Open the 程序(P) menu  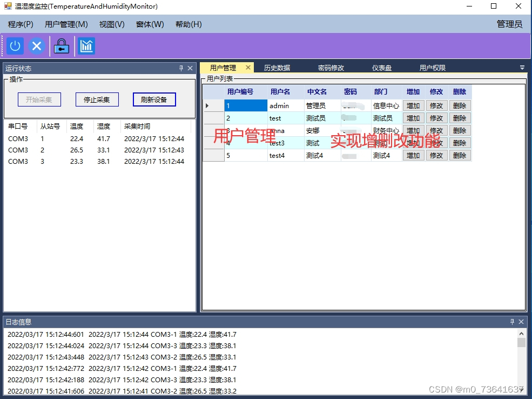[21, 24]
